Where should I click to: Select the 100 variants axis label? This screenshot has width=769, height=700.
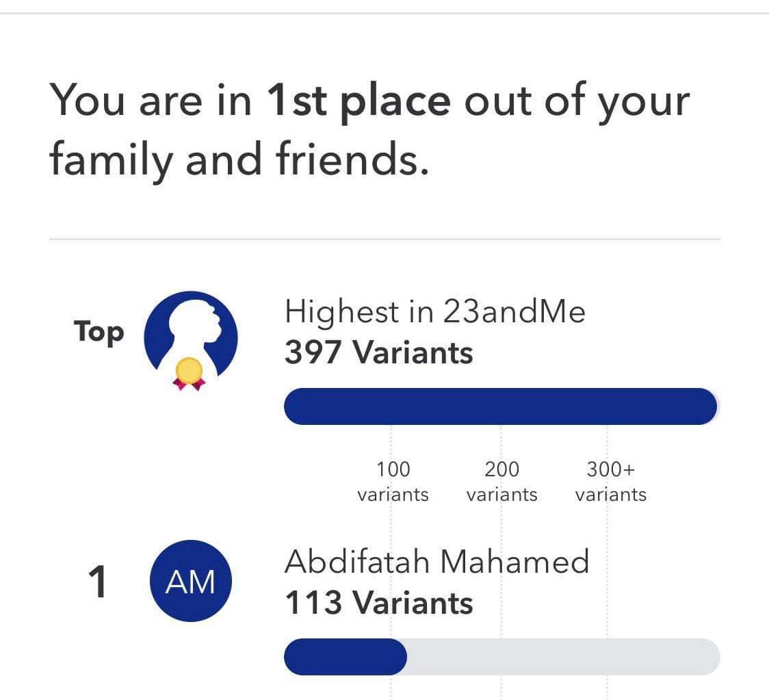coord(393,482)
